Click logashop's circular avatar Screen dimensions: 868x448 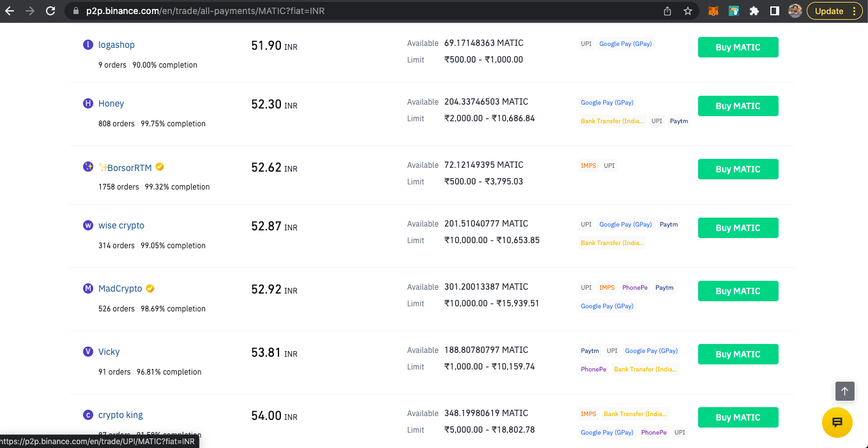coord(88,45)
